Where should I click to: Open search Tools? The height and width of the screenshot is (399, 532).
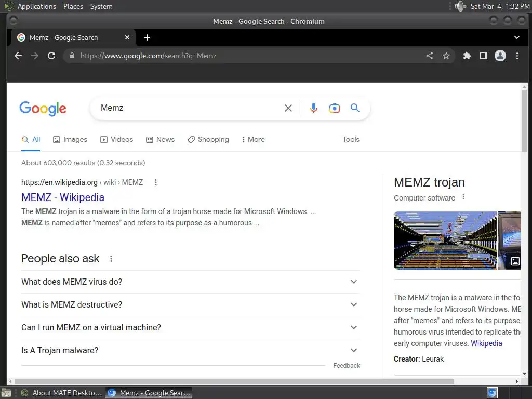pyautogui.click(x=351, y=139)
